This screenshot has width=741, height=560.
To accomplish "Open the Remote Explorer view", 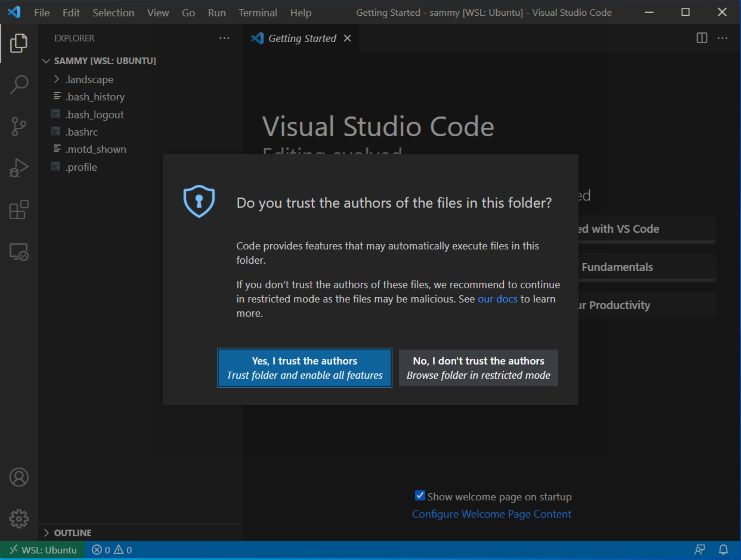I will coord(19,252).
